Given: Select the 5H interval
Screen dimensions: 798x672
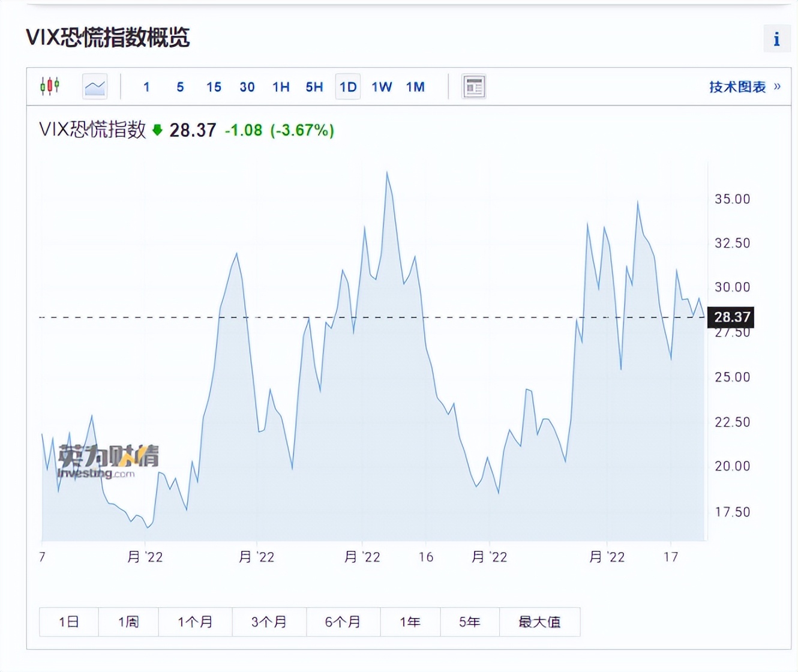Looking at the screenshot, I should pos(314,87).
